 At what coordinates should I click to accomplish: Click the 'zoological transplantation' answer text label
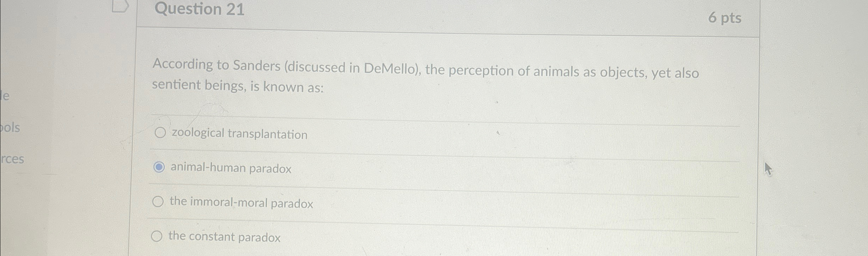point(238,133)
